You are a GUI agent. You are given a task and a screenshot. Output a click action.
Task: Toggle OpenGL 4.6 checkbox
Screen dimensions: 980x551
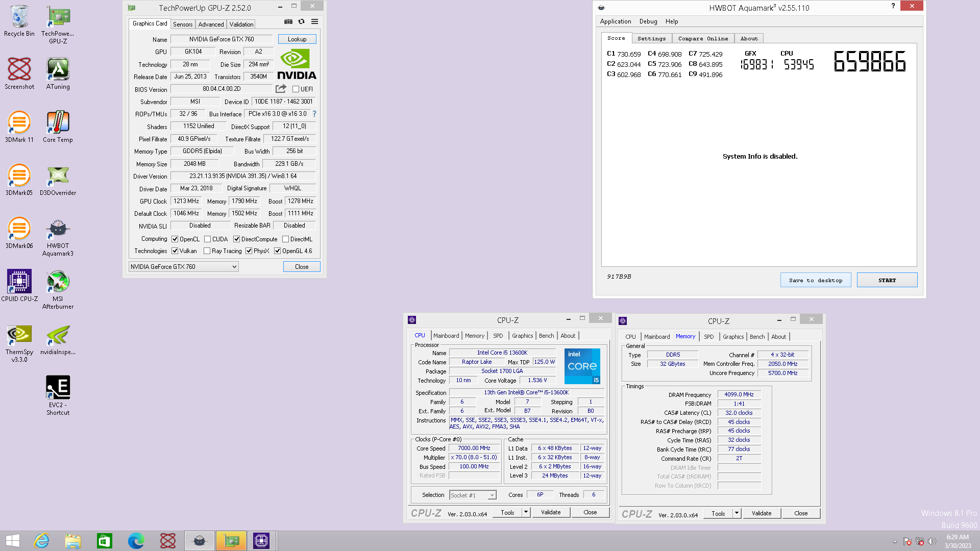point(278,251)
